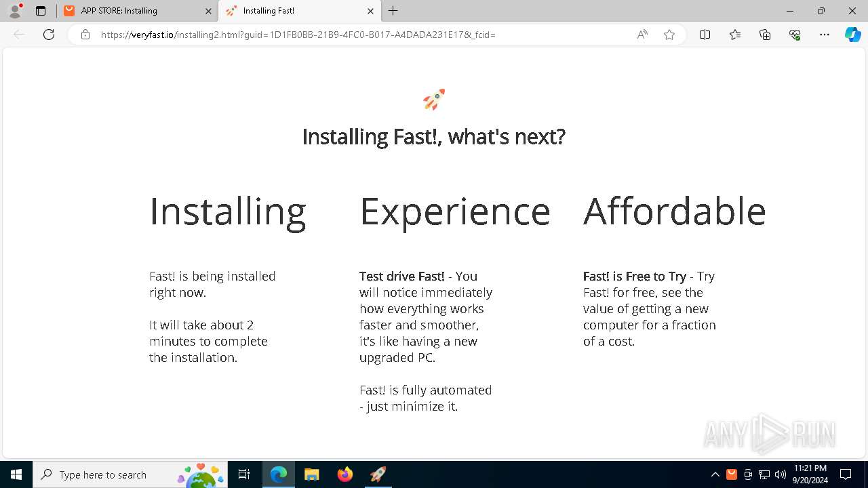Click the rocket logo on the page

(x=434, y=100)
